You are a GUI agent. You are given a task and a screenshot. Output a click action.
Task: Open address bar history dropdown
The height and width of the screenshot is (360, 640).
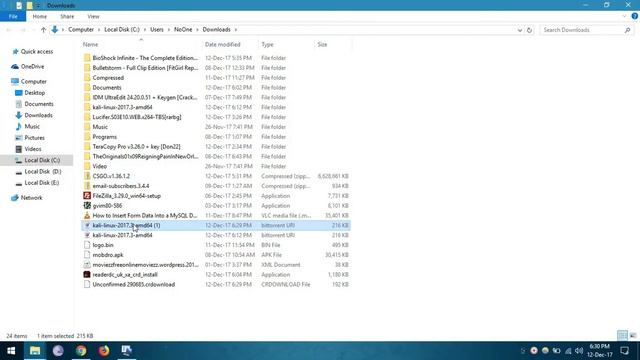click(520, 30)
